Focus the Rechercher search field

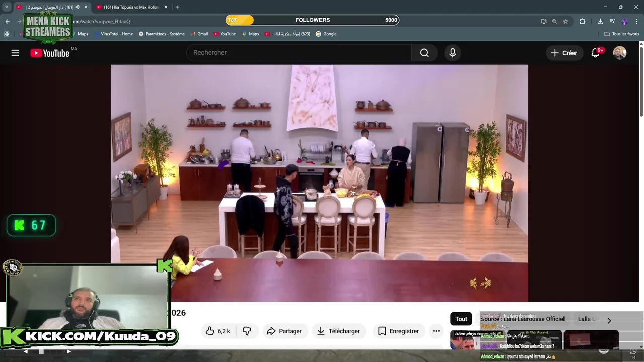[298, 53]
